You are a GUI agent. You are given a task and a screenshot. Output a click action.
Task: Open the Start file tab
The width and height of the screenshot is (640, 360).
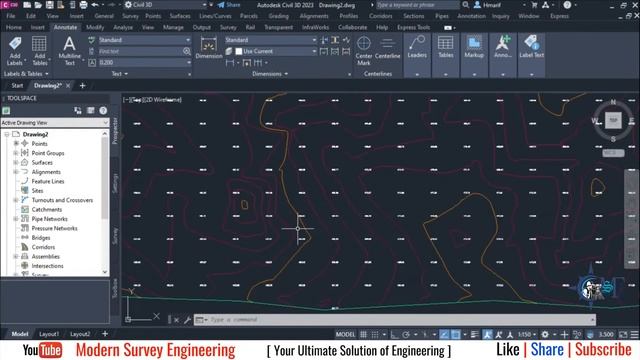[x=17, y=85]
